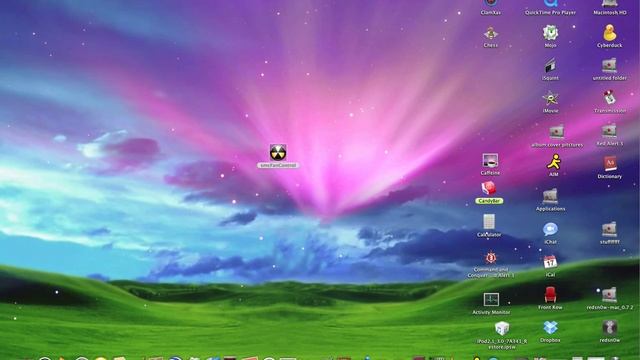
Task: Select the Command and Conquer Red Alert 3 icon
Action: [491, 258]
